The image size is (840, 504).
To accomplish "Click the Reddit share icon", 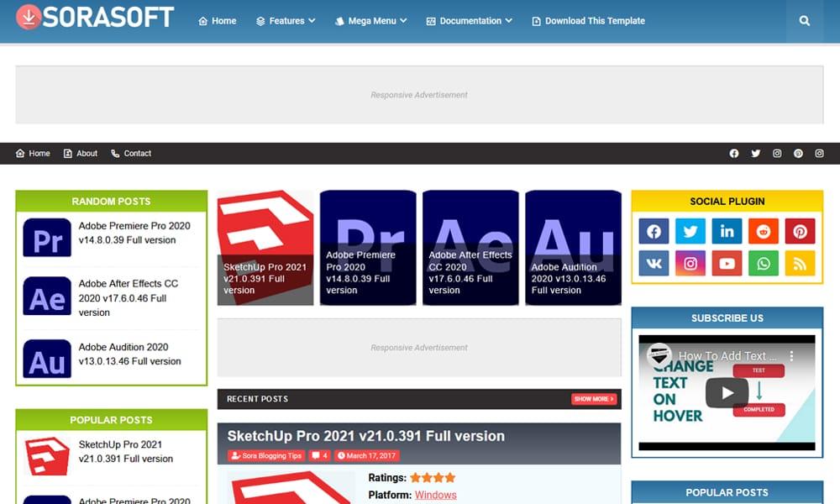I will point(764,231).
